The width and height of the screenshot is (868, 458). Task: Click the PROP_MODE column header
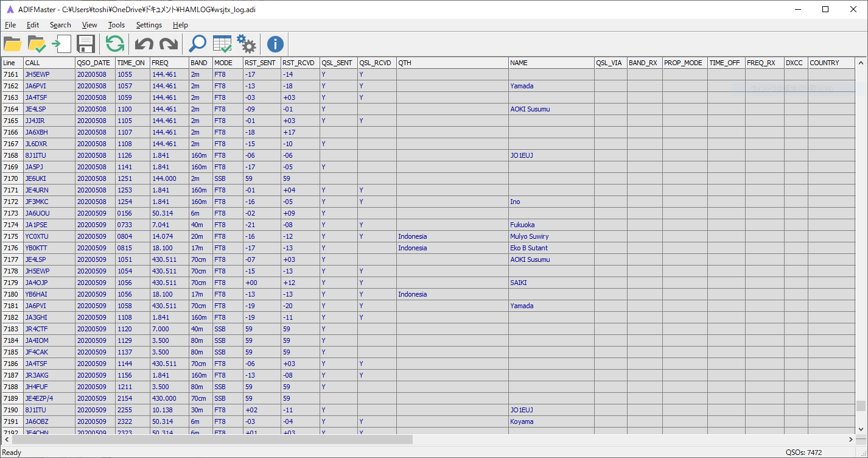(x=685, y=63)
